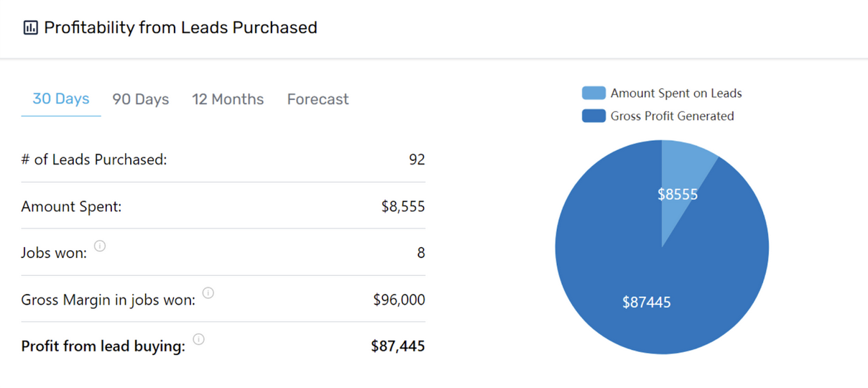Show the Forecast tab
The image size is (868, 388).
pyautogui.click(x=318, y=100)
